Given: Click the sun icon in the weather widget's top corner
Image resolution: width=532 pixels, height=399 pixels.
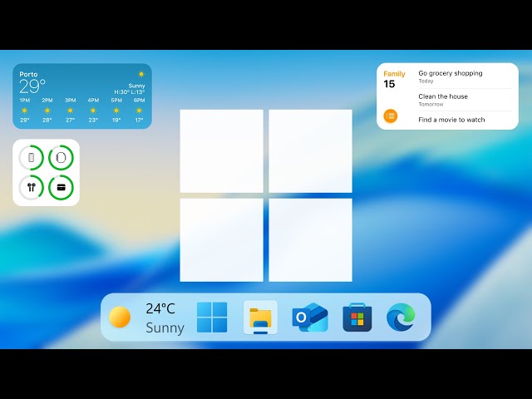Looking at the screenshot, I should pyautogui.click(x=141, y=74).
